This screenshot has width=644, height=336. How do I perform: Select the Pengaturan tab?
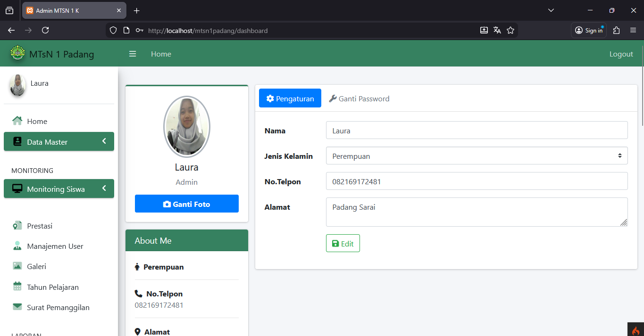point(290,98)
